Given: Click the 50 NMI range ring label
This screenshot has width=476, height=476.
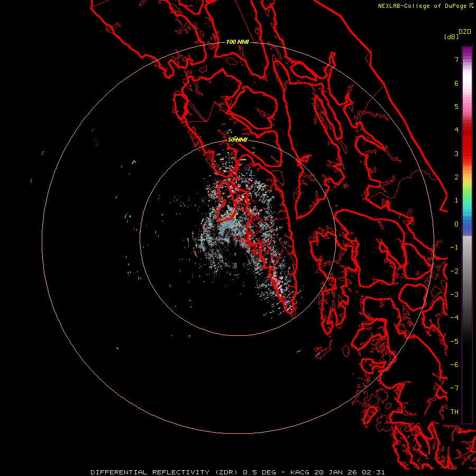Looking at the screenshot, I should pyautogui.click(x=237, y=140).
